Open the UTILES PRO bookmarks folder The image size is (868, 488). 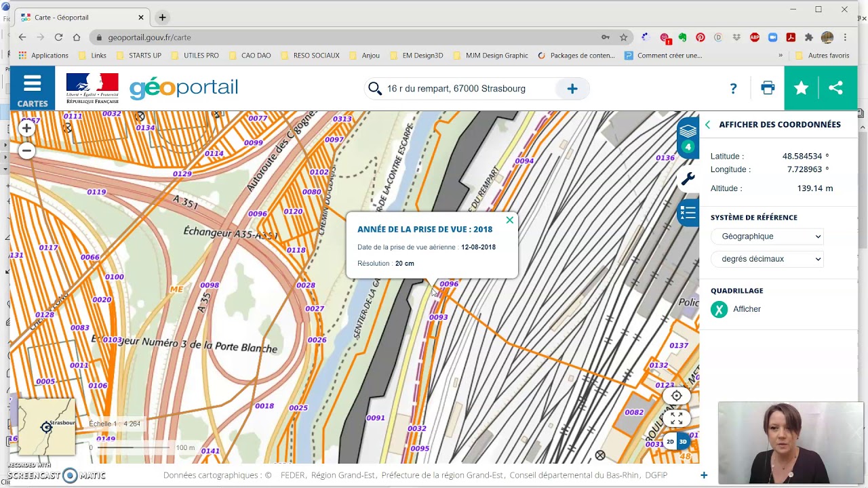(x=195, y=56)
